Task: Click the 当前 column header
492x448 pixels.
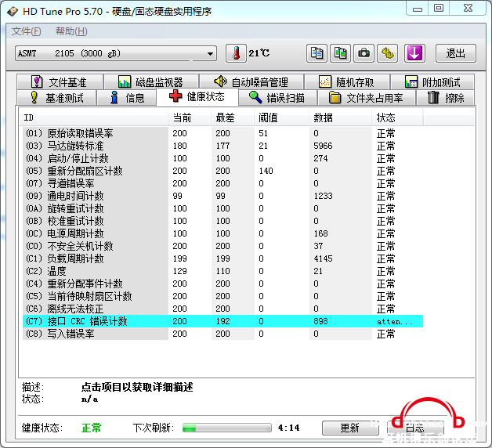Action: 190,117
